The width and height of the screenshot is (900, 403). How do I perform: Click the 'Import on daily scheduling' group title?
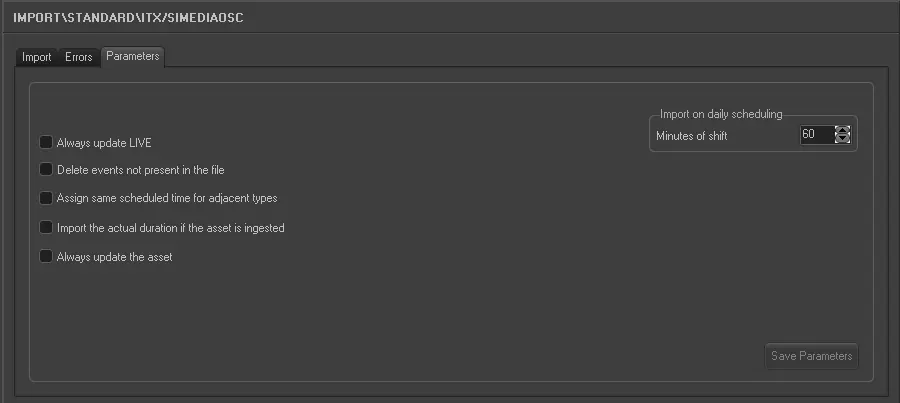[721, 114]
